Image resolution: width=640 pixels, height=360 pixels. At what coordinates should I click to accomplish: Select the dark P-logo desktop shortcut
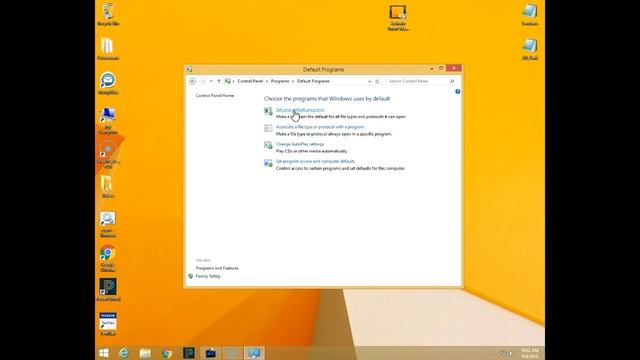108,290
